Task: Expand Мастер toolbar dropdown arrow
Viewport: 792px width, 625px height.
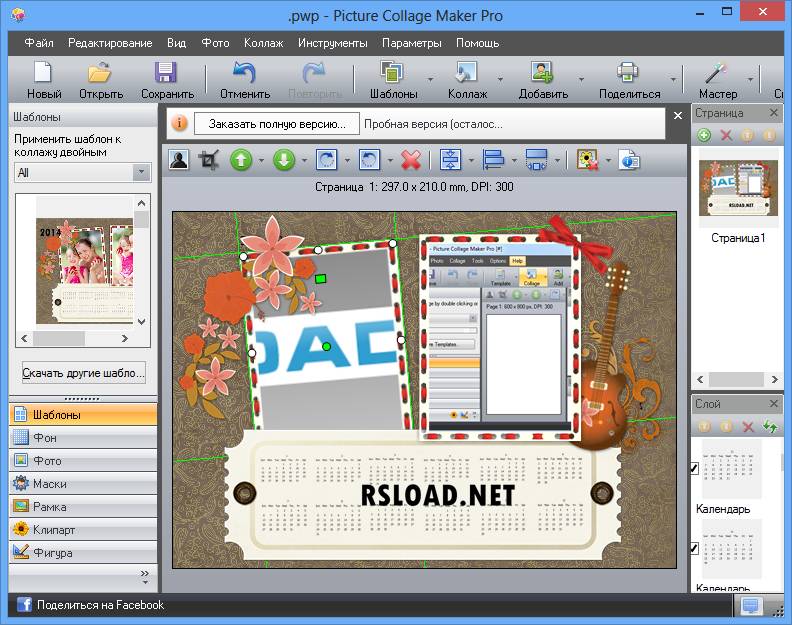Action: [x=750, y=79]
